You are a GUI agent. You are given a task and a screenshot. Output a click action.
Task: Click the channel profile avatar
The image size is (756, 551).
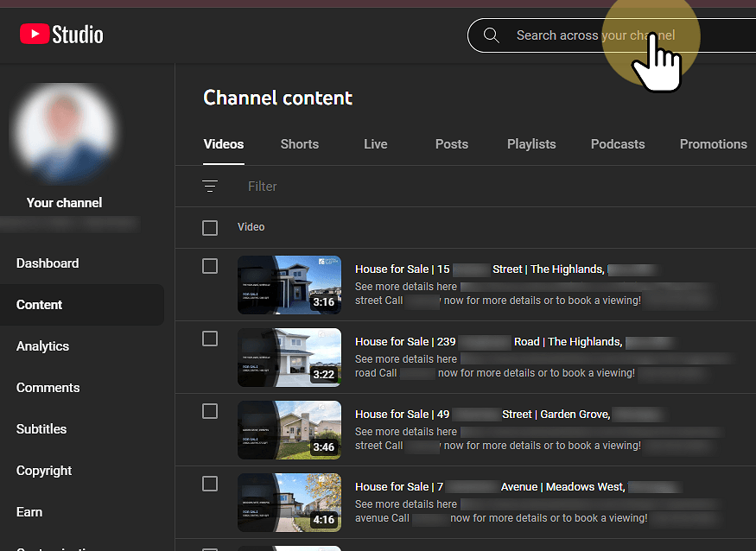(65, 134)
